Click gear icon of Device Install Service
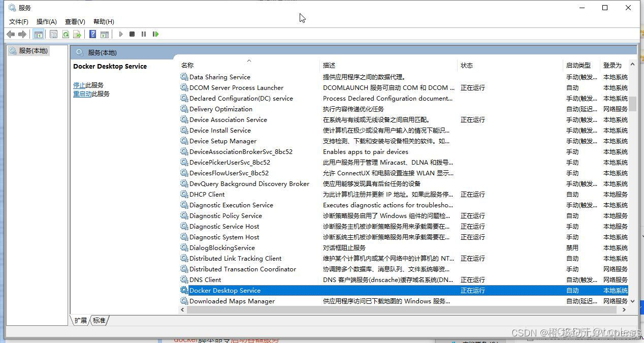Viewport: 644px width, 343px height. click(184, 130)
